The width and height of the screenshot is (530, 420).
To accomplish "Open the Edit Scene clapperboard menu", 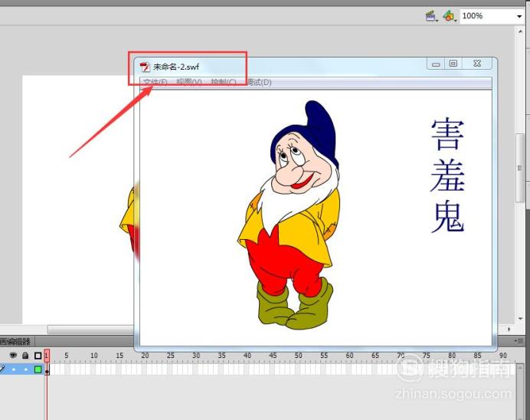I will [x=431, y=16].
